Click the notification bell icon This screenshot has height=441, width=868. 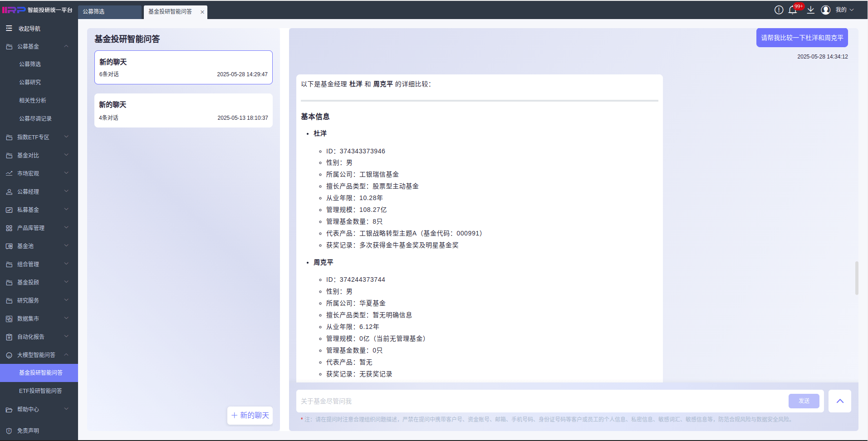(x=793, y=10)
